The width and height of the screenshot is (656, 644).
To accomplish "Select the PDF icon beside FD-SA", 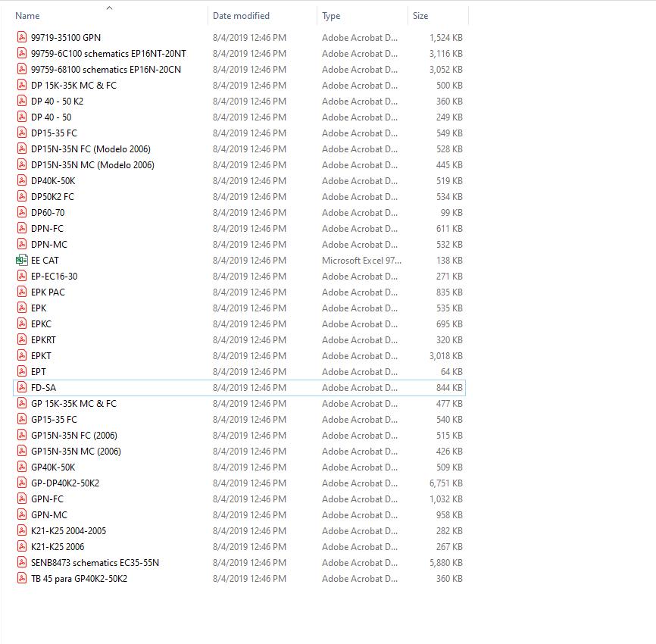I will click(x=22, y=387).
